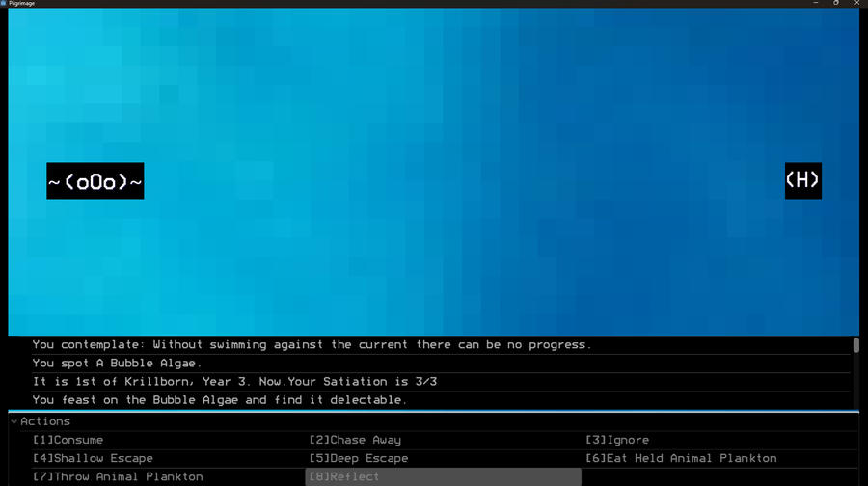The height and width of the screenshot is (486, 868).
Task: Click the highlighted [8]Reflect action
Action: point(443,476)
